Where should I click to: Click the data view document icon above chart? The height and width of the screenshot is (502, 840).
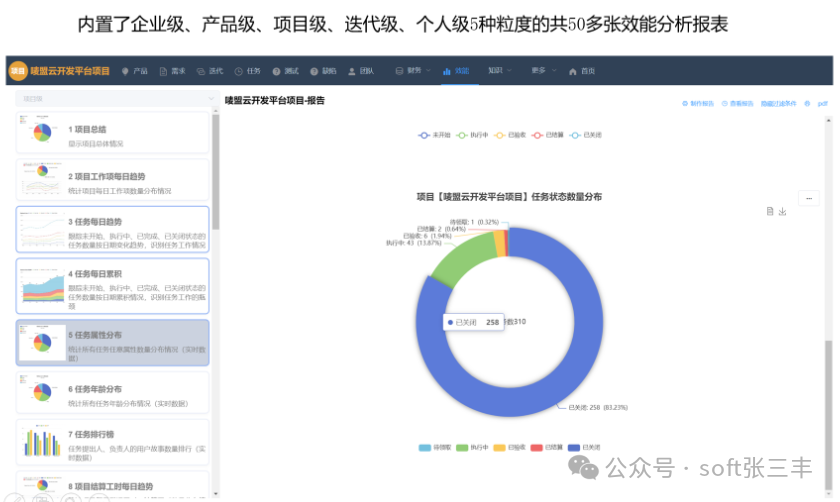tap(770, 211)
